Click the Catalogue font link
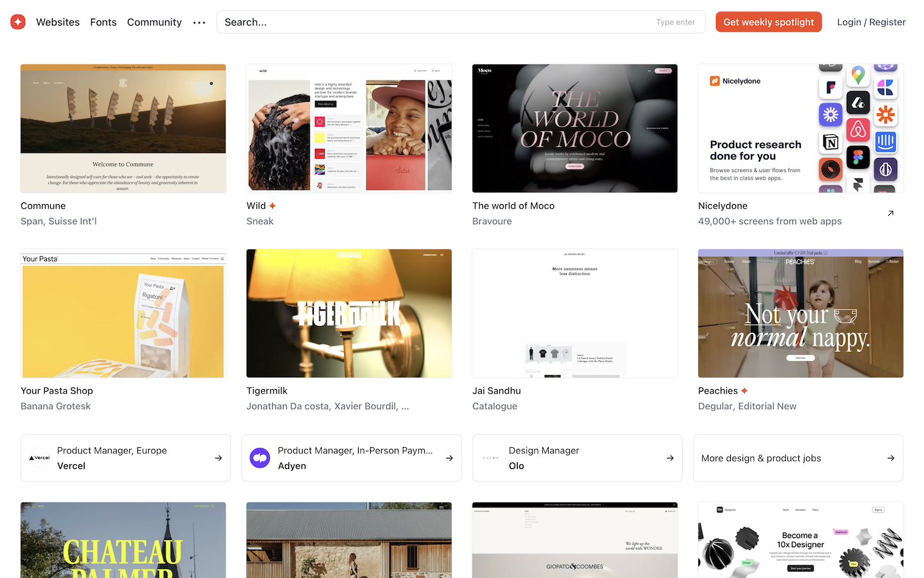Screen dimensions: 924x578 point(495,406)
